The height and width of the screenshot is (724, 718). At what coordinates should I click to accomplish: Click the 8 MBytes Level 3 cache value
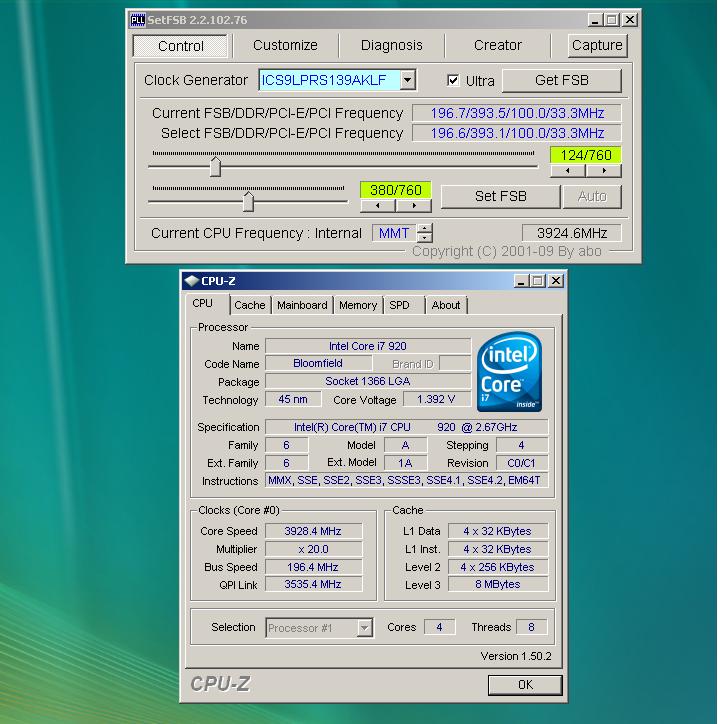point(498,585)
